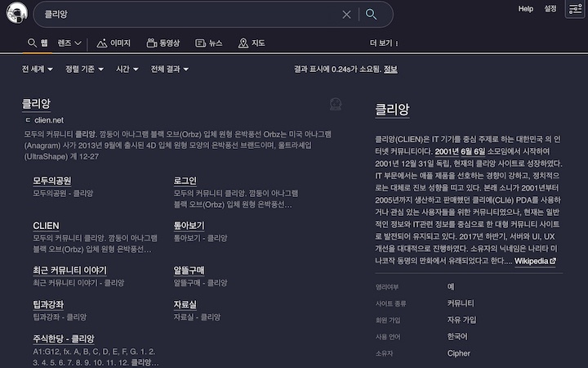The image size is (588, 368).
Task: Open the 주식한당 - 클리앙 sublink
Action: (x=64, y=339)
